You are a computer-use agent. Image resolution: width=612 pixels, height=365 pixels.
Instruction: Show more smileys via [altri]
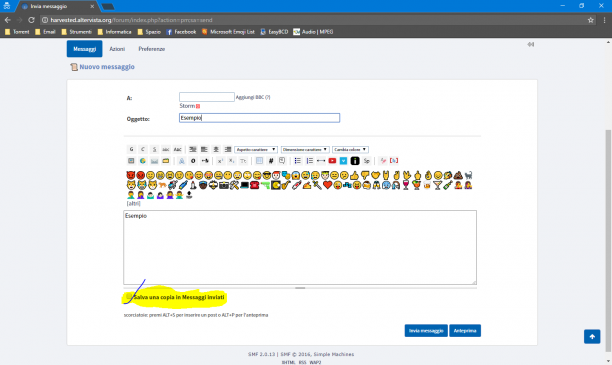pos(133,203)
